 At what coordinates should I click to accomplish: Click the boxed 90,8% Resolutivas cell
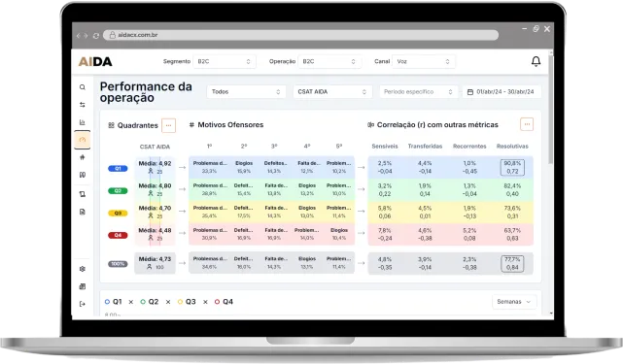point(512,167)
